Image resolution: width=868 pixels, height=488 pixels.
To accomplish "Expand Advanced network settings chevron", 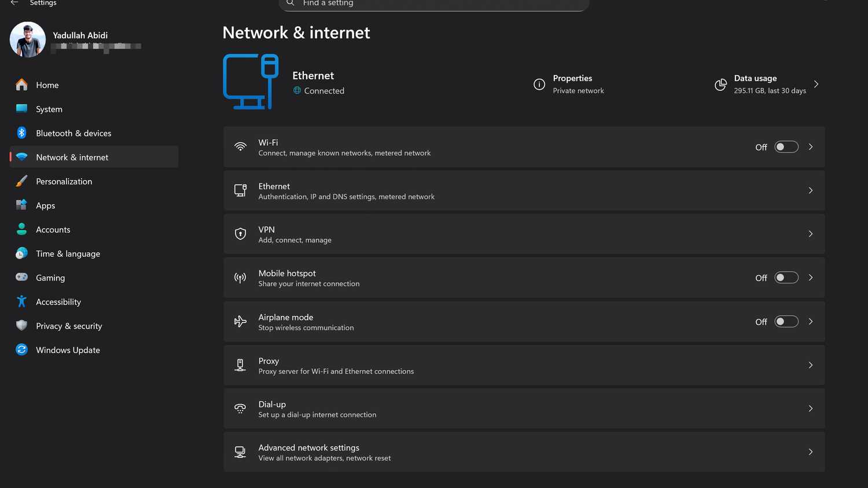I will click(810, 452).
